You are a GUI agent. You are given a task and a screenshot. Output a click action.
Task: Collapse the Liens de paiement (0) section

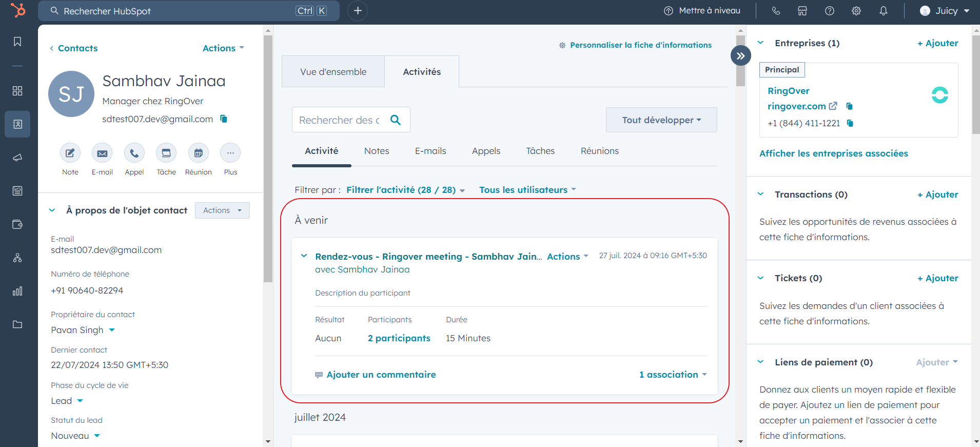(760, 362)
